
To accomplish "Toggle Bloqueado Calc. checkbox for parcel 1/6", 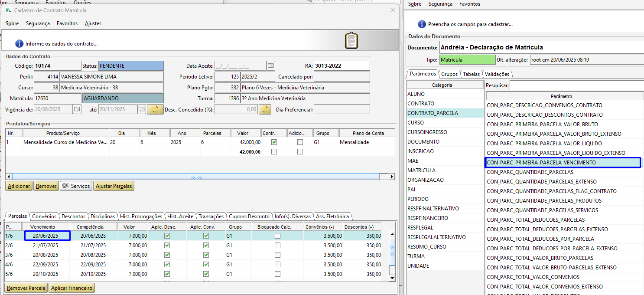I will [x=277, y=236].
